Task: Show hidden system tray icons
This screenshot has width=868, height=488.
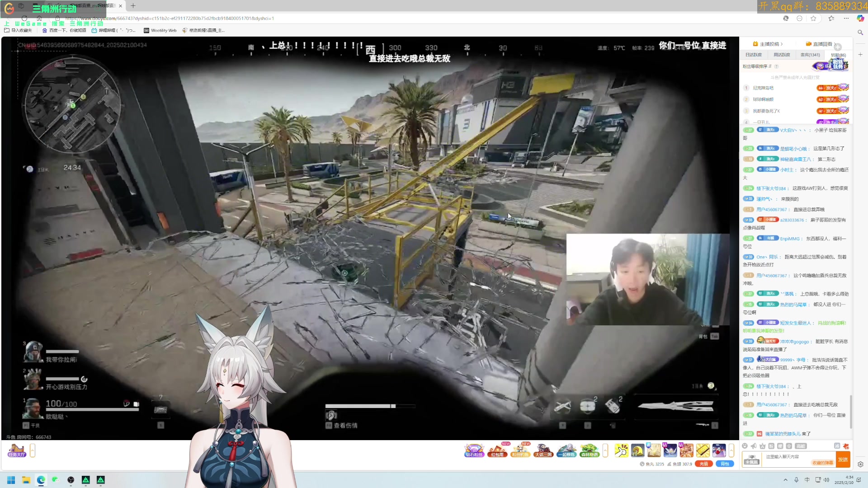Action: [x=785, y=480]
